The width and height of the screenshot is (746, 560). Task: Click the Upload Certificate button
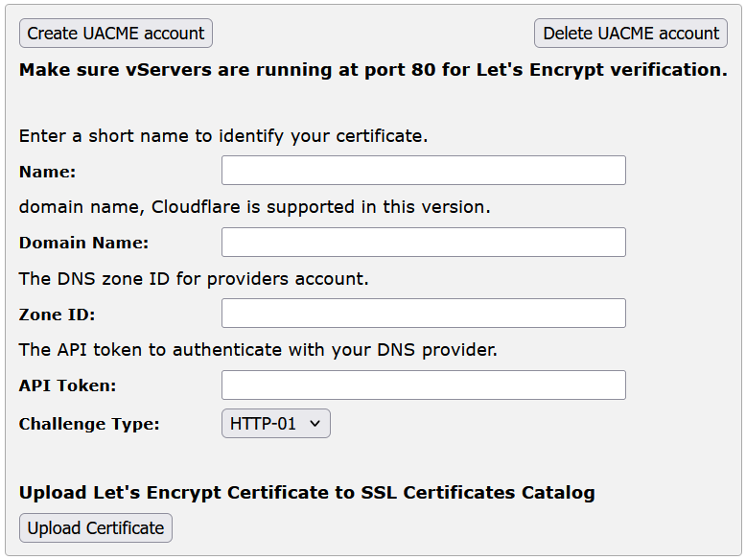click(96, 528)
